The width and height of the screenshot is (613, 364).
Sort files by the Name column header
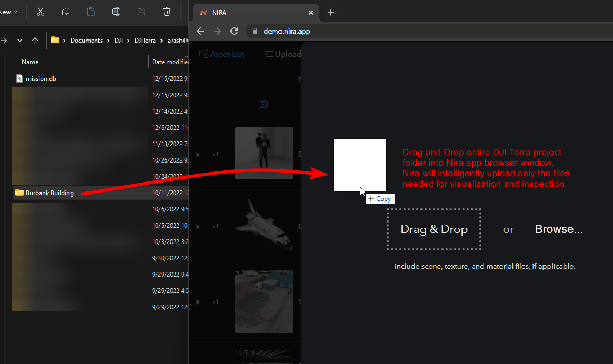click(x=30, y=62)
